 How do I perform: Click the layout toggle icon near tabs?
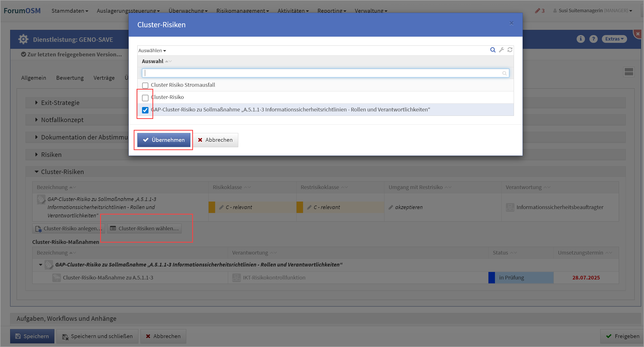(629, 72)
